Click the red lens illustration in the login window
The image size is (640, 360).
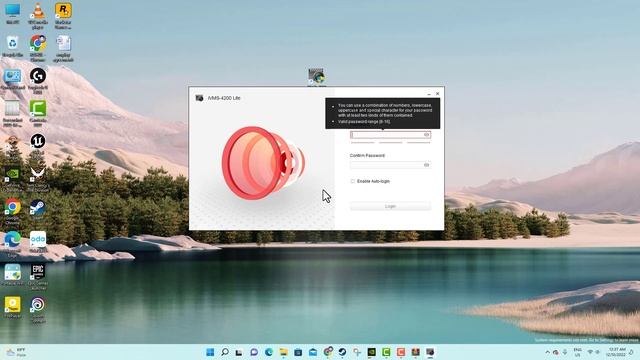coord(263,162)
